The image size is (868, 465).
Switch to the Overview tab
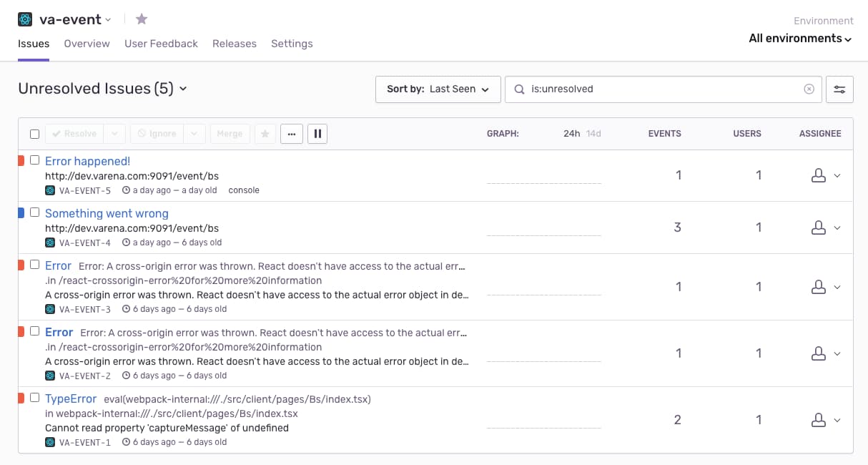coord(87,44)
